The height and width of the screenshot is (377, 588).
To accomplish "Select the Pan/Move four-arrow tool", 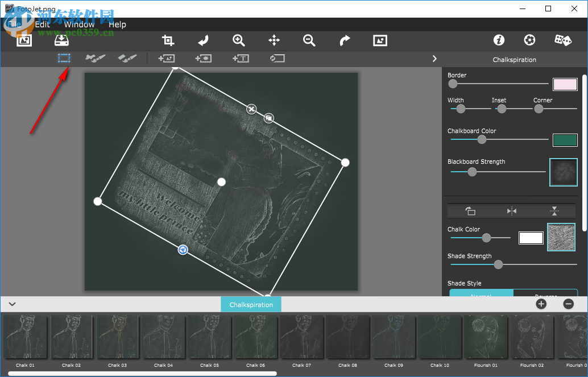I will click(274, 40).
